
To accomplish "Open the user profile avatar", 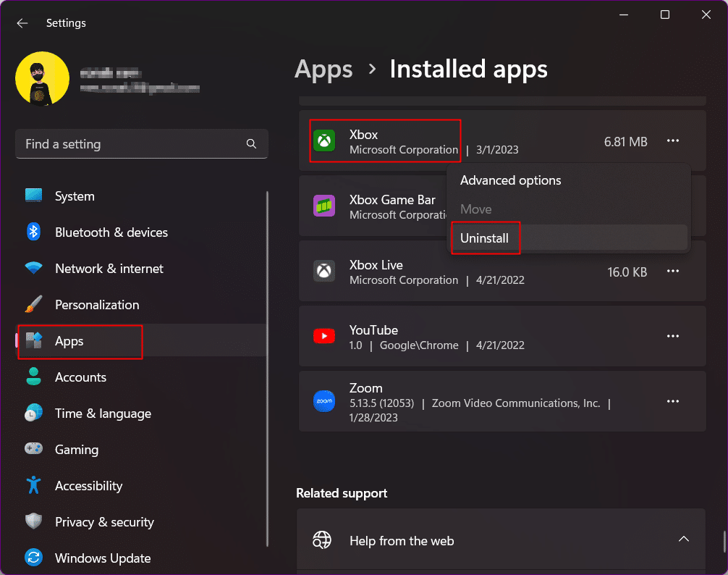I will coord(42,78).
